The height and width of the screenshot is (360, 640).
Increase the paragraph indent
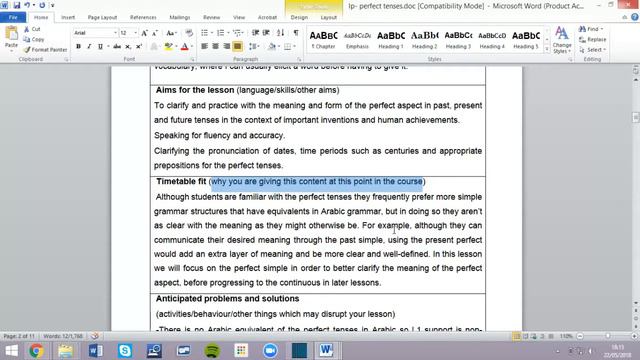pyautogui.click(x=266, y=33)
